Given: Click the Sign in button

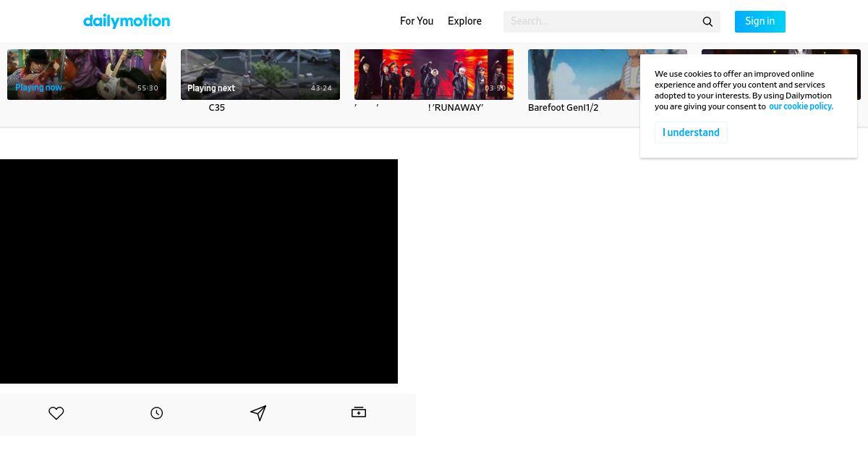Looking at the screenshot, I should click(760, 22).
